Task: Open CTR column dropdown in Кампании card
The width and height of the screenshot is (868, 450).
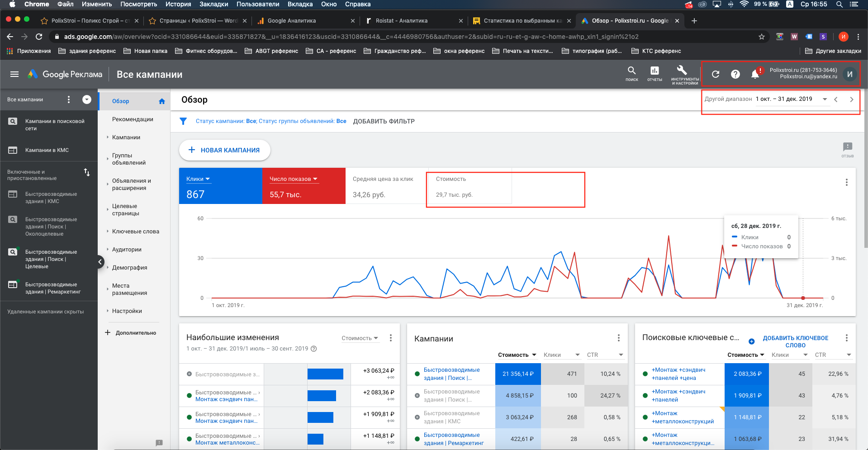Action: [x=605, y=355]
